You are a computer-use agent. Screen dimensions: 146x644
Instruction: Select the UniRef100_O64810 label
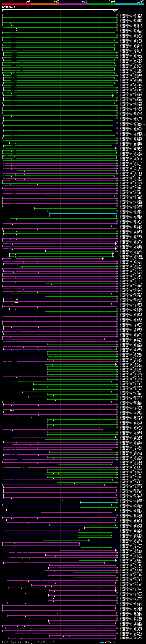tap(131, 48)
